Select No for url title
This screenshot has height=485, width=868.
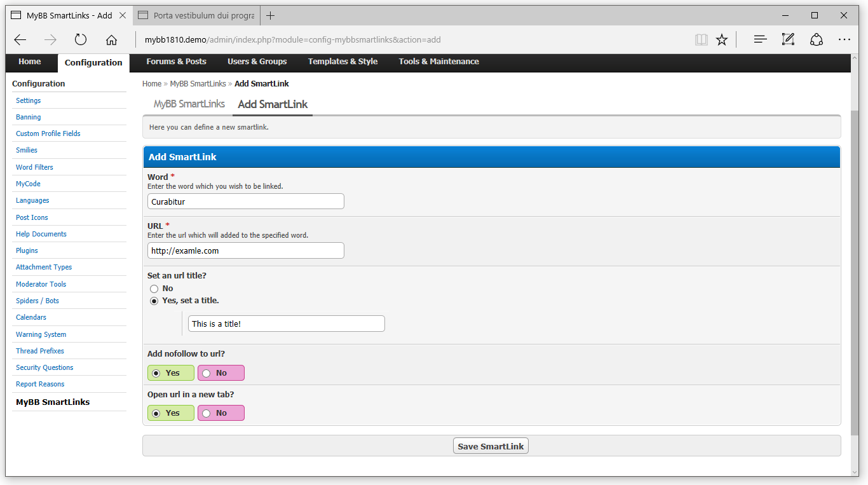pos(154,289)
